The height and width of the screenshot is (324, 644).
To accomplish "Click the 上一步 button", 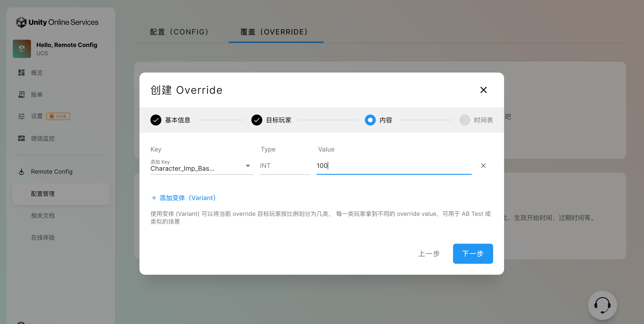I will [429, 253].
